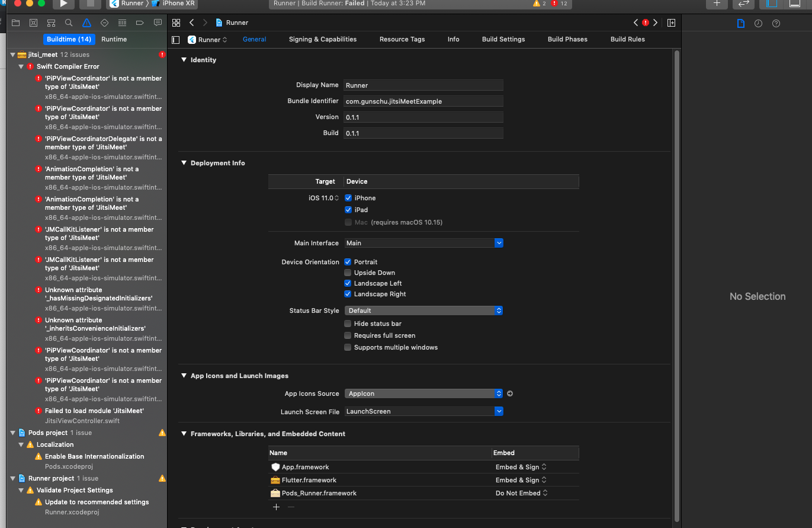Switch to Signing & Capabilities tab
The image size is (812, 528).
pyautogui.click(x=323, y=39)
